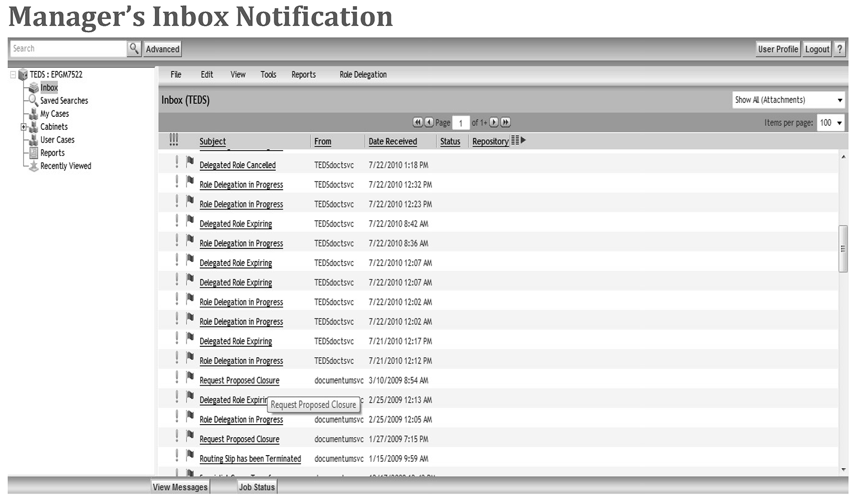Toggle flag on 3/10/2009 Request Proposed Closure row
The height and width of the screenshot is (504, 856).
click(190, 377)
